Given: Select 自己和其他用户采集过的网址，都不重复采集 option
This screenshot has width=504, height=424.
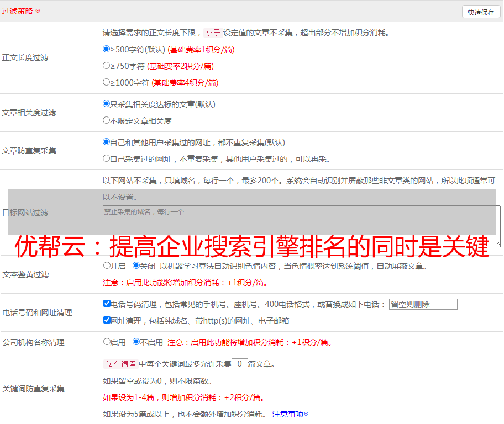Looking at the screenshot, I should tap(107, 142).
